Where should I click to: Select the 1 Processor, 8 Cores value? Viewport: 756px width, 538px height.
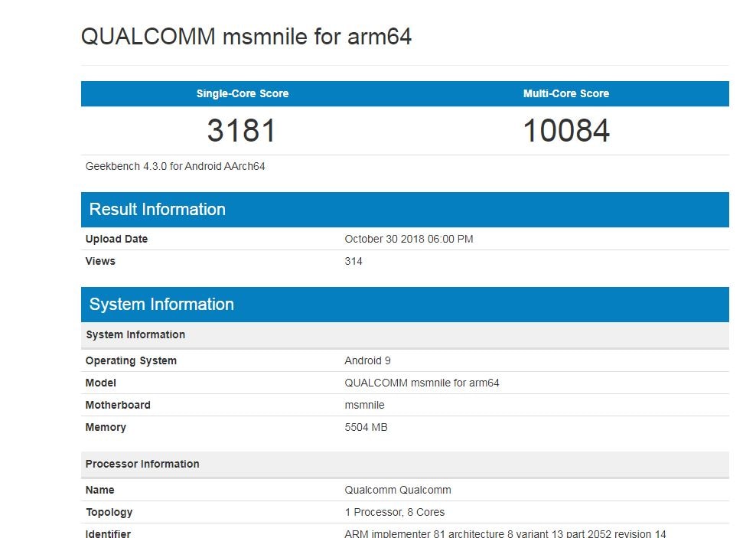point(394,512)
